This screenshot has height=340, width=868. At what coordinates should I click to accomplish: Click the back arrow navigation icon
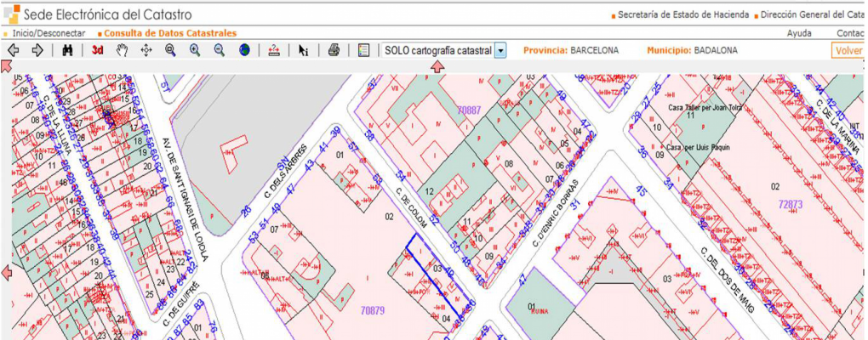click(x=13, y=50)
